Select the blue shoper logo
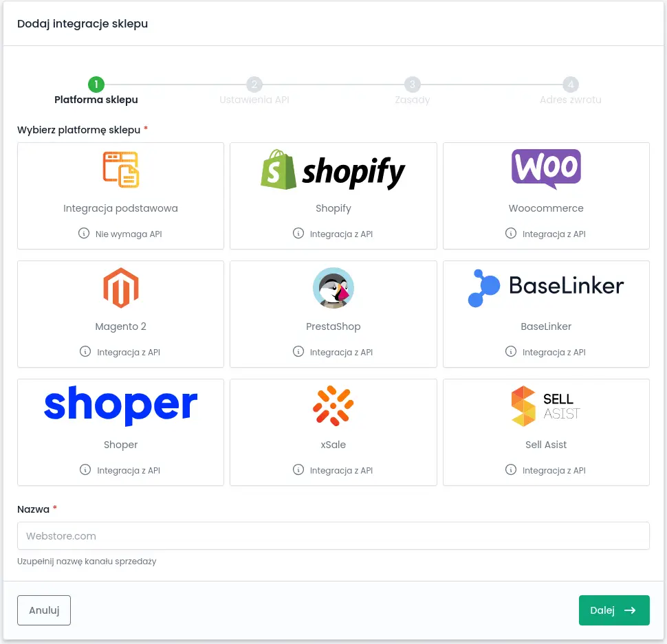 coord(121,405)
